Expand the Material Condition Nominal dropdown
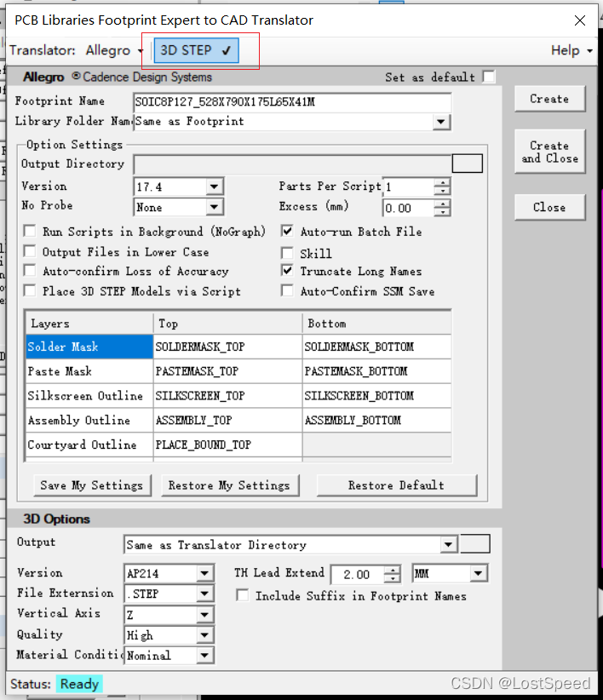Image resolution: width=603 pixels, height=700 pixels. pyautogui.click(x=204, y=656)
